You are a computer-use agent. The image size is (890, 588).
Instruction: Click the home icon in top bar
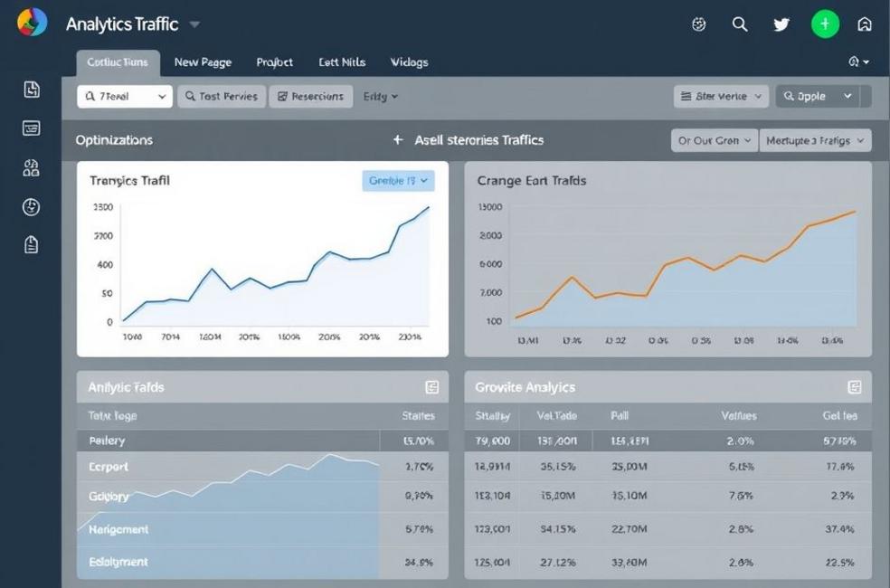[x=865, y=24]
